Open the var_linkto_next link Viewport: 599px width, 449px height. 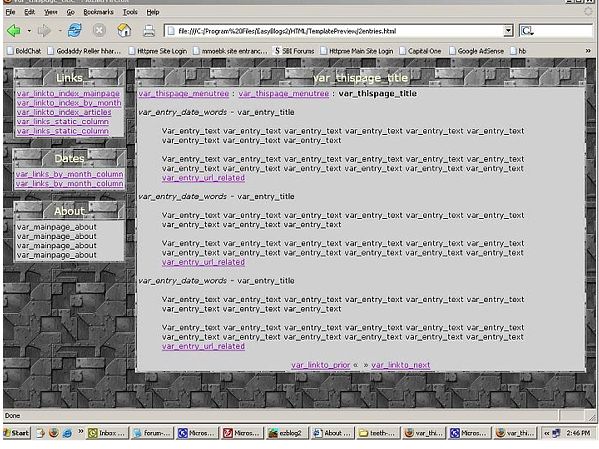[401, 365]
